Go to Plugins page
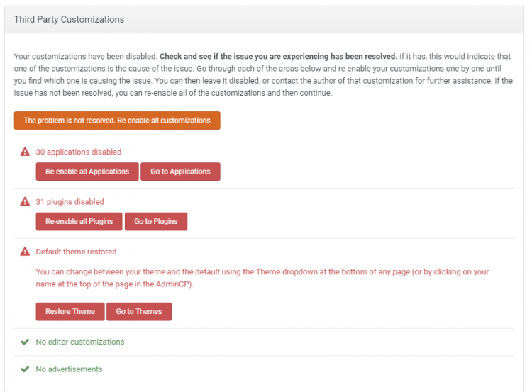The height and width of the screenshot is (392, 532). click(x=156, y=221)
